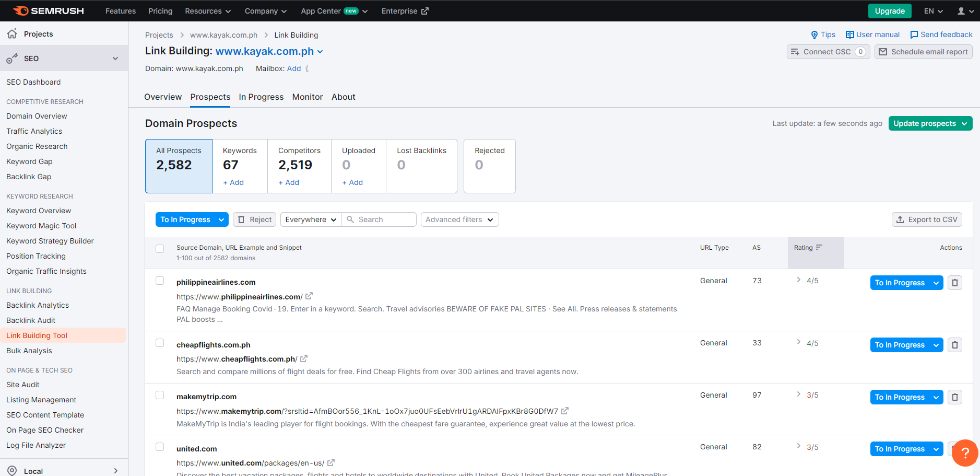Switch to the About tab
Viewport: 980px width, 476px height.
click(x=344, y=97)
